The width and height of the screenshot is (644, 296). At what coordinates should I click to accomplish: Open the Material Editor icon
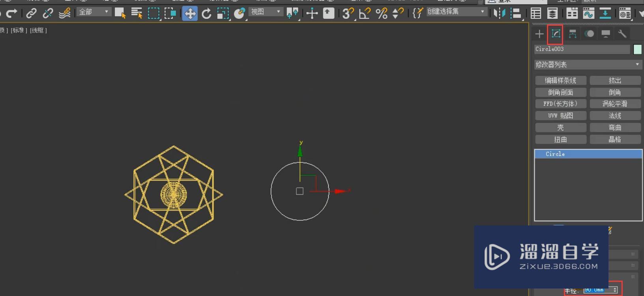(625, 13)
